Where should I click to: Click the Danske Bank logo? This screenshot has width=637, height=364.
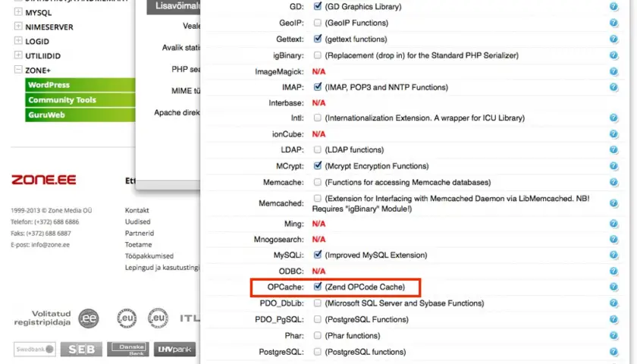128,349
